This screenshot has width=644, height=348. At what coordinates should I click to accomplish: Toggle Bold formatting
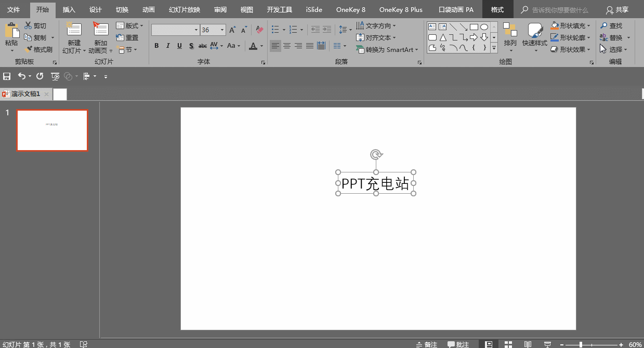click(156, 46)
